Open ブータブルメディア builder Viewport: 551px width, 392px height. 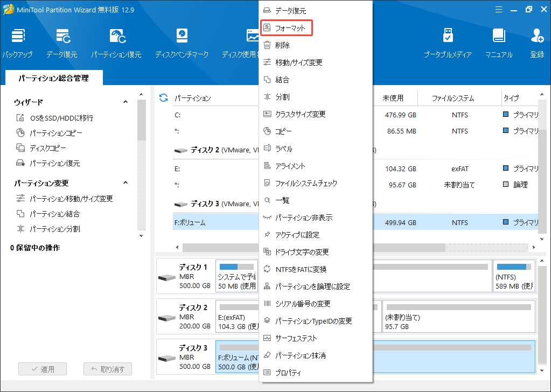[x=448, y=43]
